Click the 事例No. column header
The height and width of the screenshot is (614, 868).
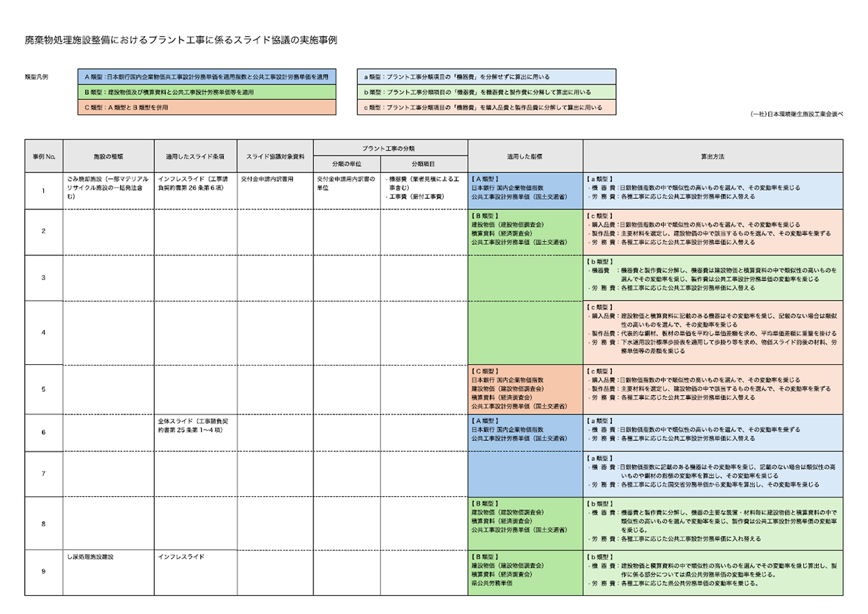pos(43,157)
